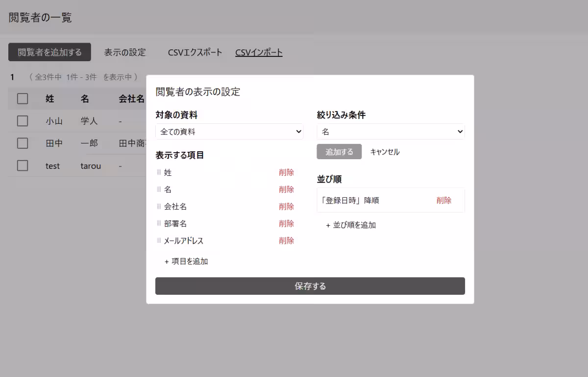This screenshot has width=588, height=377.
Task: Click 削除 next to 「登録日時」降順
Action: (x=444, y=200)
